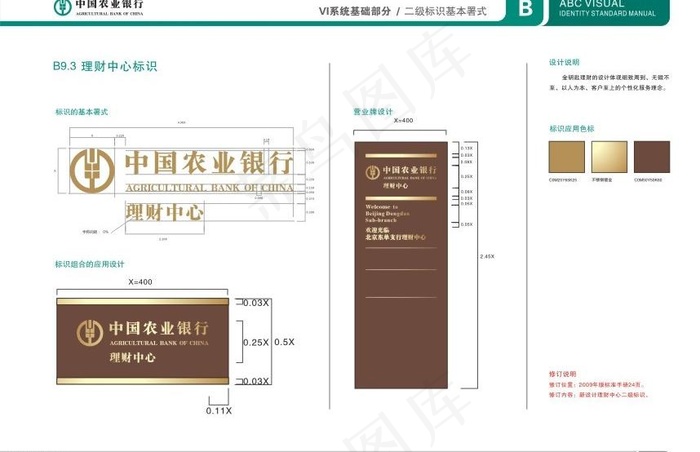
Task: Click the subheading '营业牌设计'
Action: [373, 112]
